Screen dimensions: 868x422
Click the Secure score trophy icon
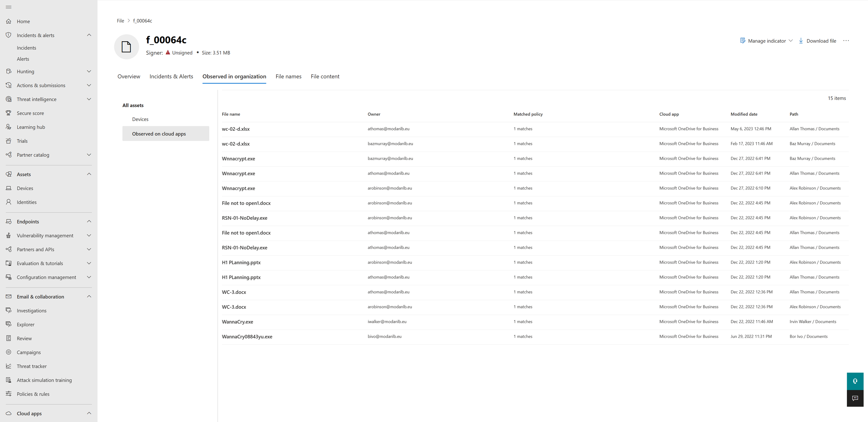pos(9,113)
